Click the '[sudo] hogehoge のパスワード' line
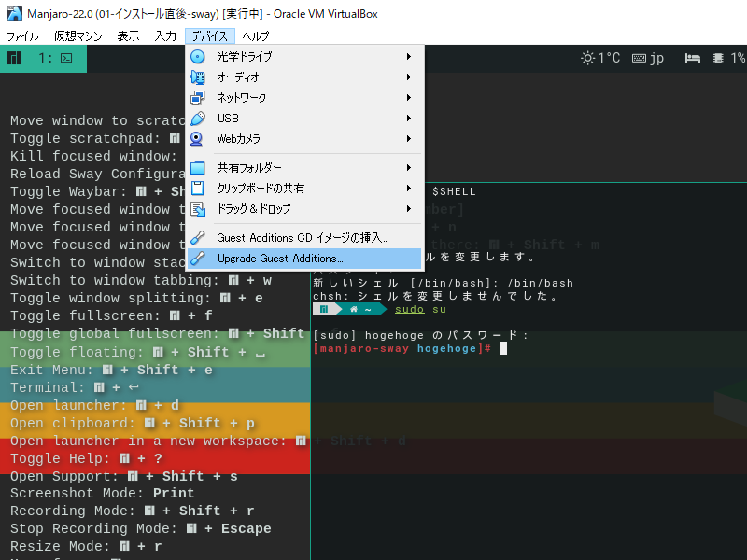747x560 pixels. [421, 335]
